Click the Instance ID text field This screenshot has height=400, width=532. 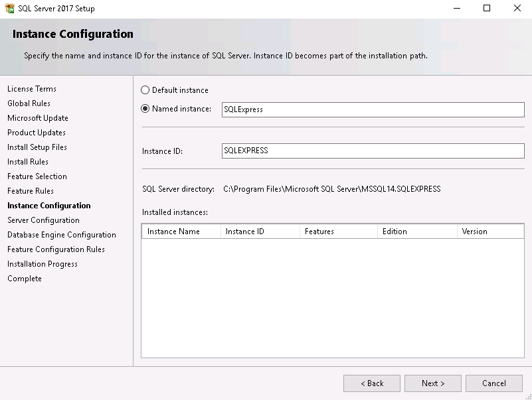[x=373, y=151]
